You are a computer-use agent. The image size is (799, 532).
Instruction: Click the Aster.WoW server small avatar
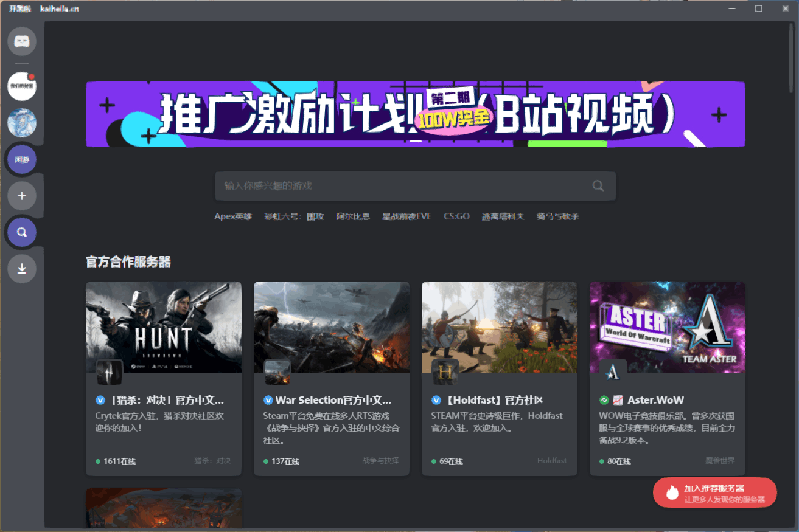(x=613, y=372)
